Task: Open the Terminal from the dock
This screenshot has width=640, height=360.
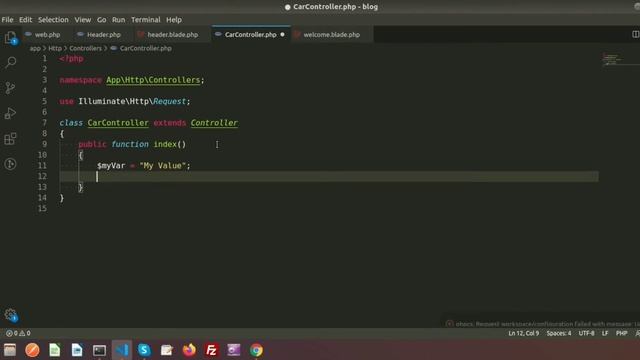Action: tap(99, 350)
